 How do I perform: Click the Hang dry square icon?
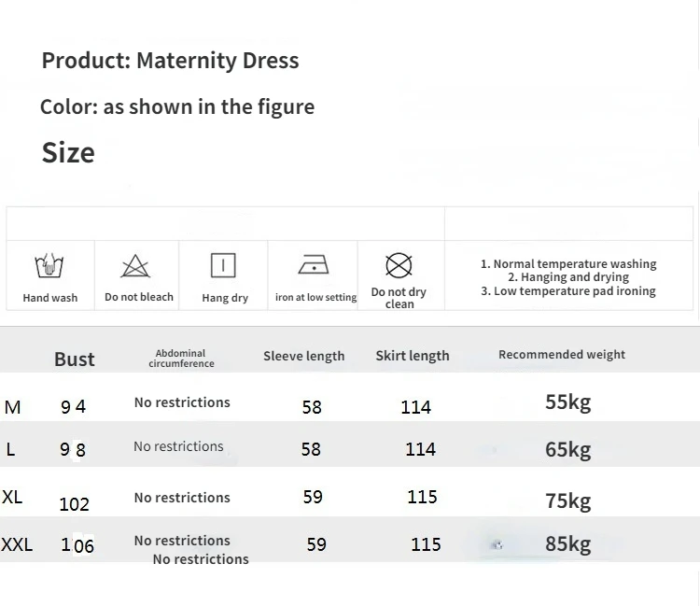[x=223, y=266]
